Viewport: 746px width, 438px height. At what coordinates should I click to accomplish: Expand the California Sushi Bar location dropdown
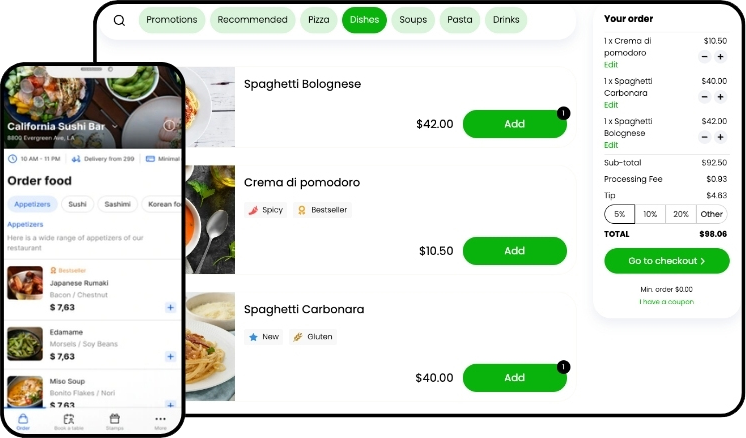[115, 127]
